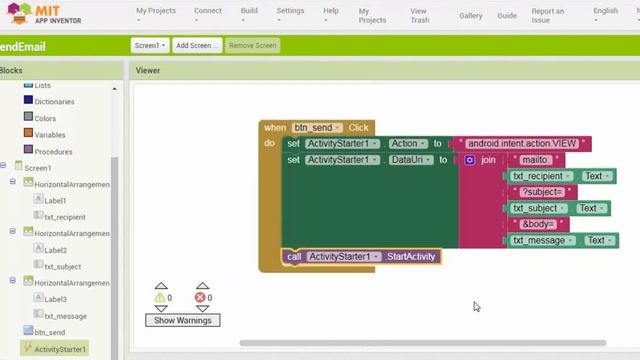640x360 pixels.
Task: Go to next warning with down arrow
Action: (161, 309)
